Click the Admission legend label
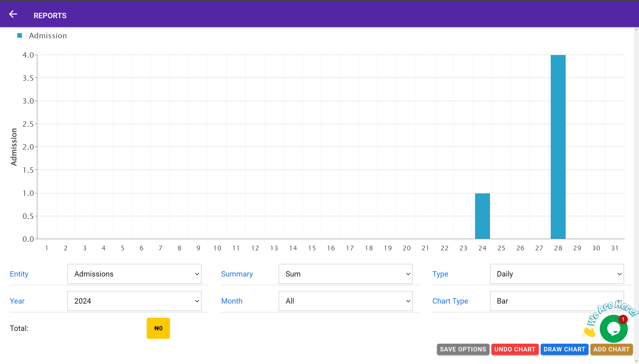Image resolution: width=639 pixels, height=364 pixels. (x=48, y=36)
